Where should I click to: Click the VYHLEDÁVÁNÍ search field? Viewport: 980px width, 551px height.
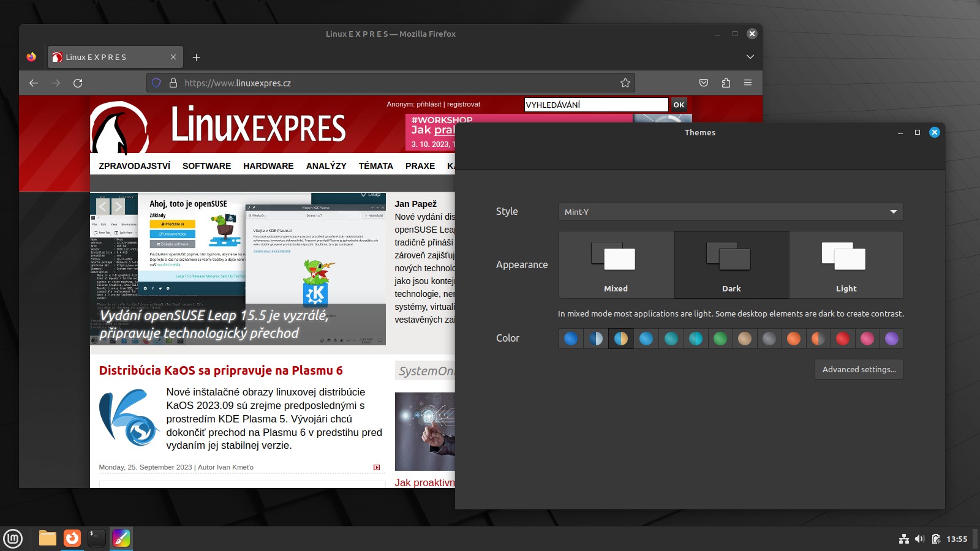click(596, 105)
